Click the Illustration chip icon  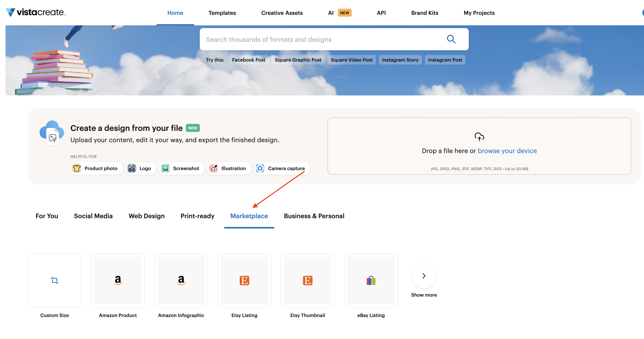click(213, 168)
